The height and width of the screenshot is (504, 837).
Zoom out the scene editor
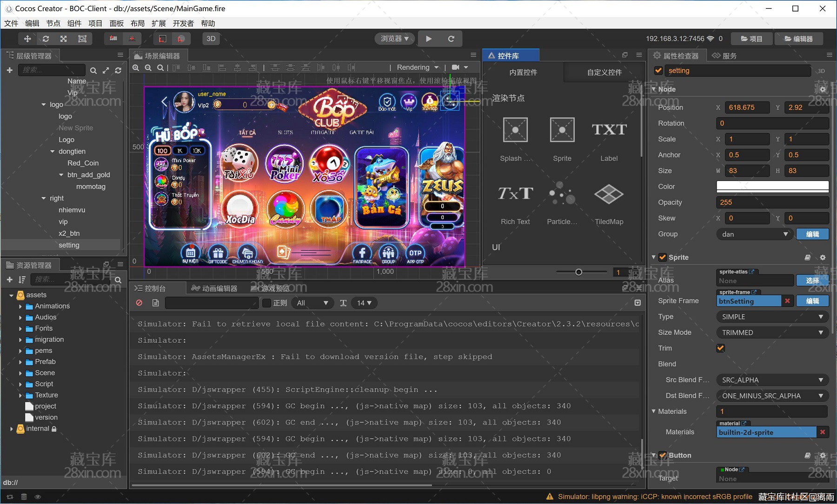click(148, 68)
